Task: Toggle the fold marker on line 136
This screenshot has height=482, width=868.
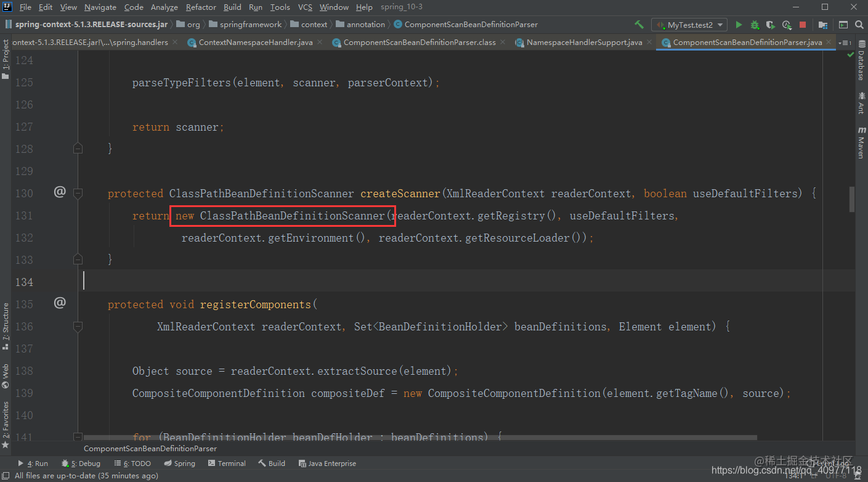Action: pyautogui.click(x=78, y=325)
